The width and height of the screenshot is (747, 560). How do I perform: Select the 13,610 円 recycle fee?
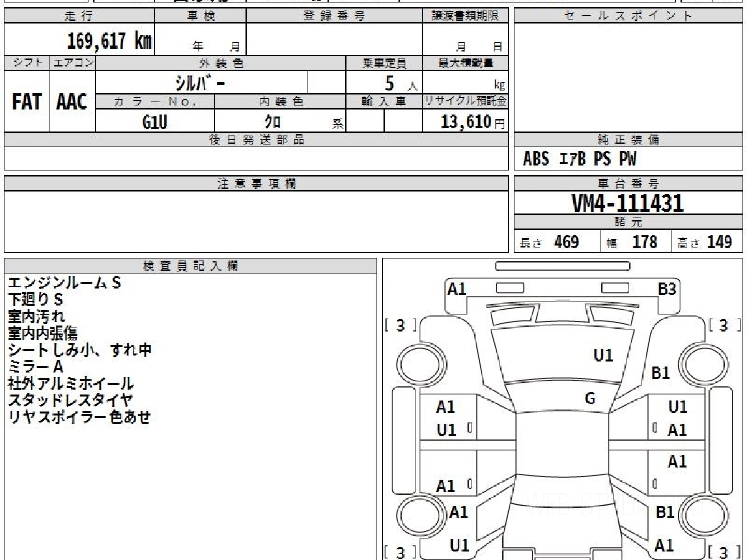pyautogui.click(x=473, y=122)
